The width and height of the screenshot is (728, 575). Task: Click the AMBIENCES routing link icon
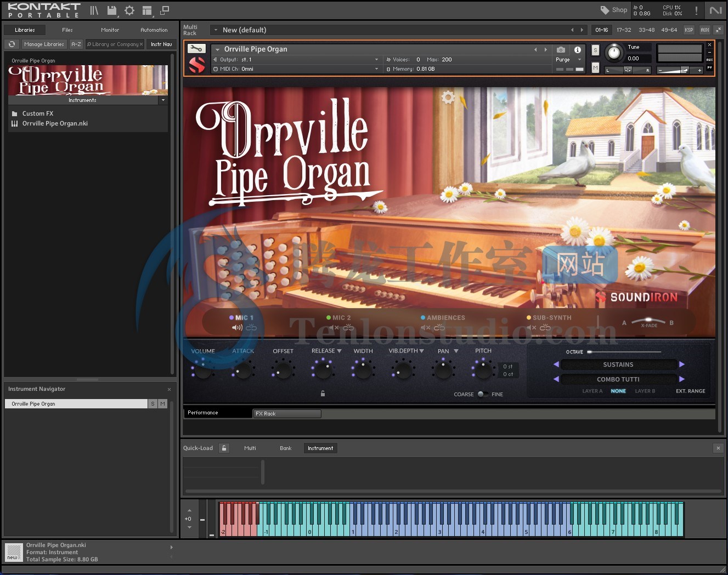[439, 328]
